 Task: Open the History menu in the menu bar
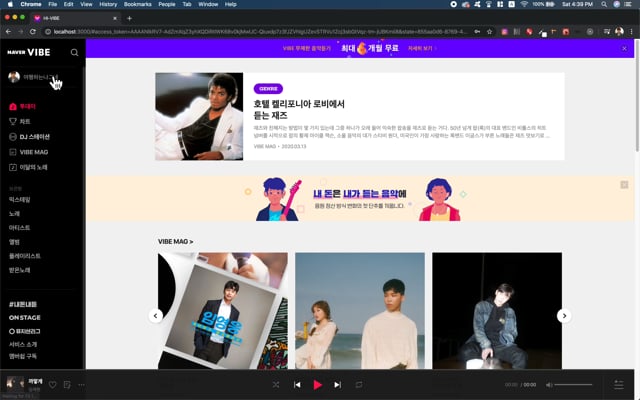(x=108, y=4)
